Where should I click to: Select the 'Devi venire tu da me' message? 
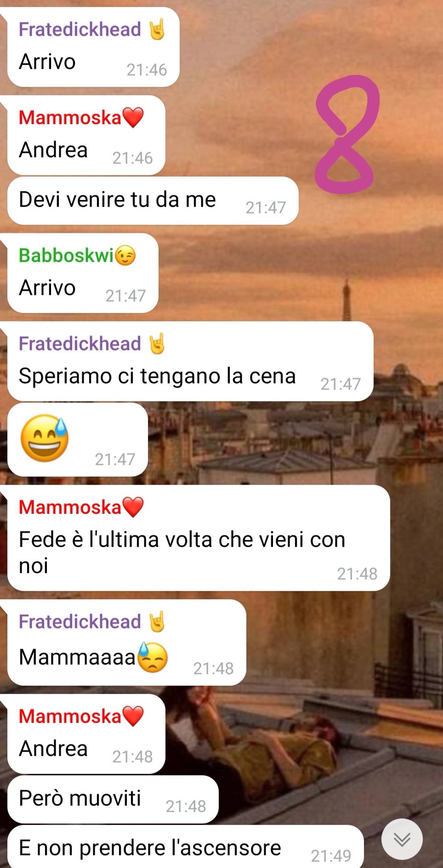point(153,201)
